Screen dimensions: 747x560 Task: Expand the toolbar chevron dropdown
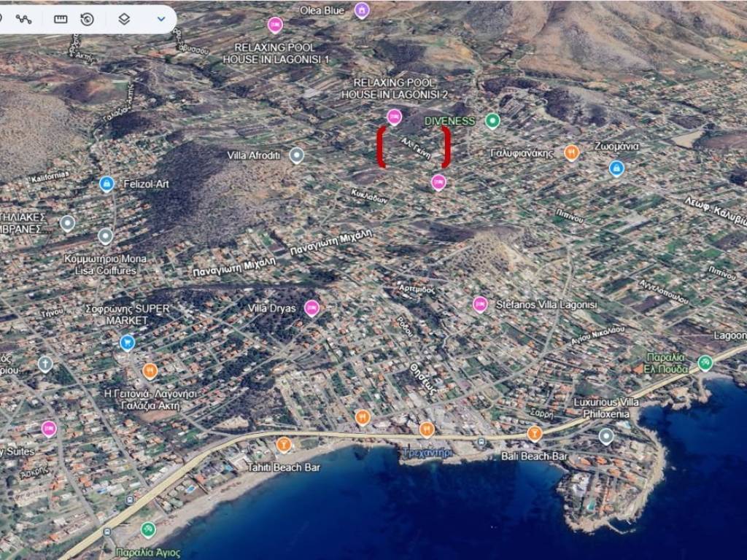click(x=161, y=19)
